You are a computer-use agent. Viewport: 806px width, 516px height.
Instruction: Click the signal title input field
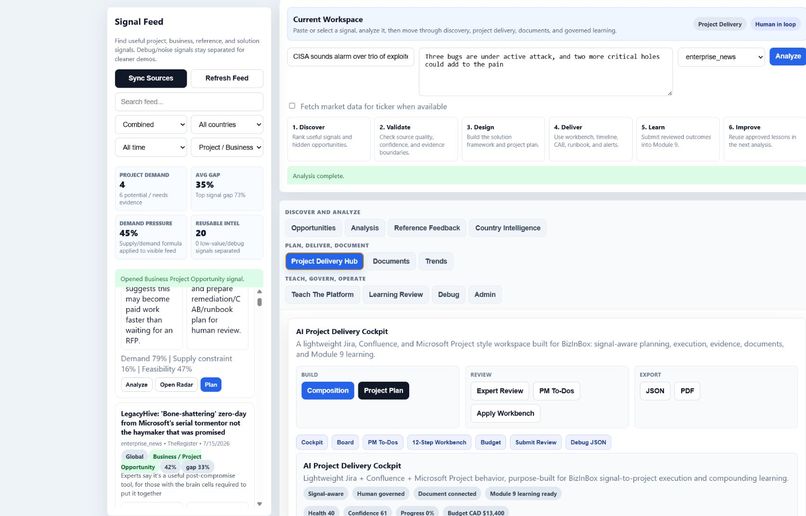(x=351, y=57)
